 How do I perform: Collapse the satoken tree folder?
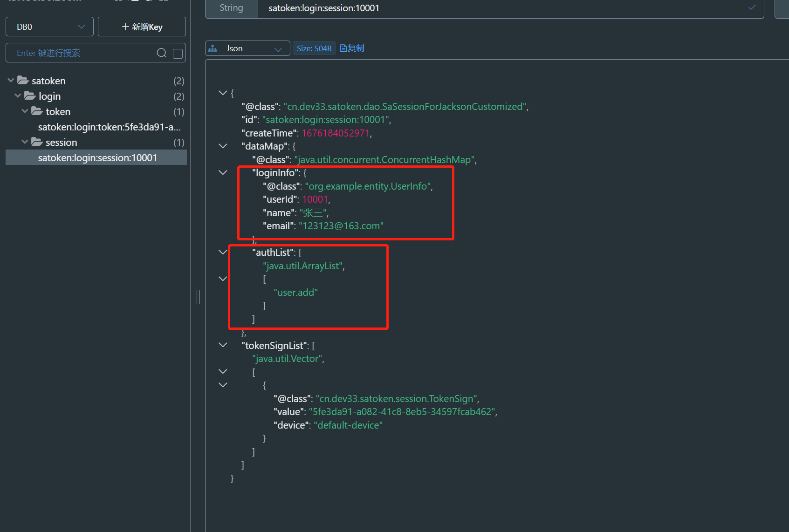pyautogui.click(x=11, y=81)
